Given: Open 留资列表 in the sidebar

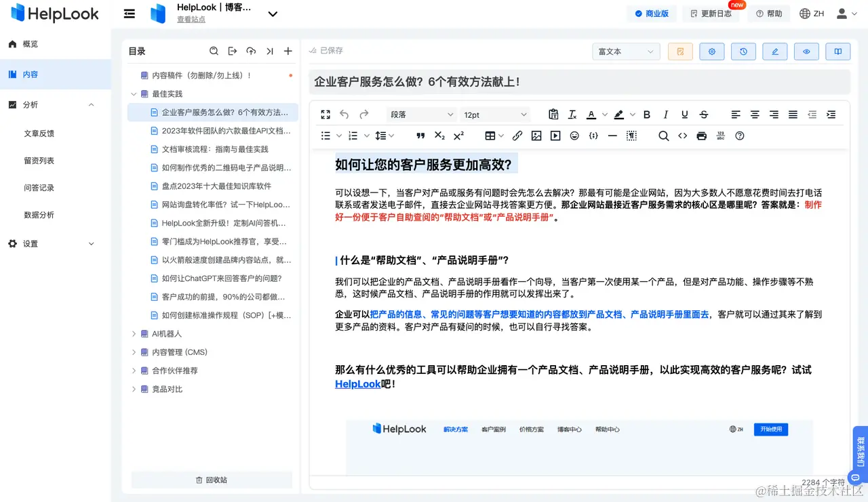Looking at the screenshot, I should point(39,161).
